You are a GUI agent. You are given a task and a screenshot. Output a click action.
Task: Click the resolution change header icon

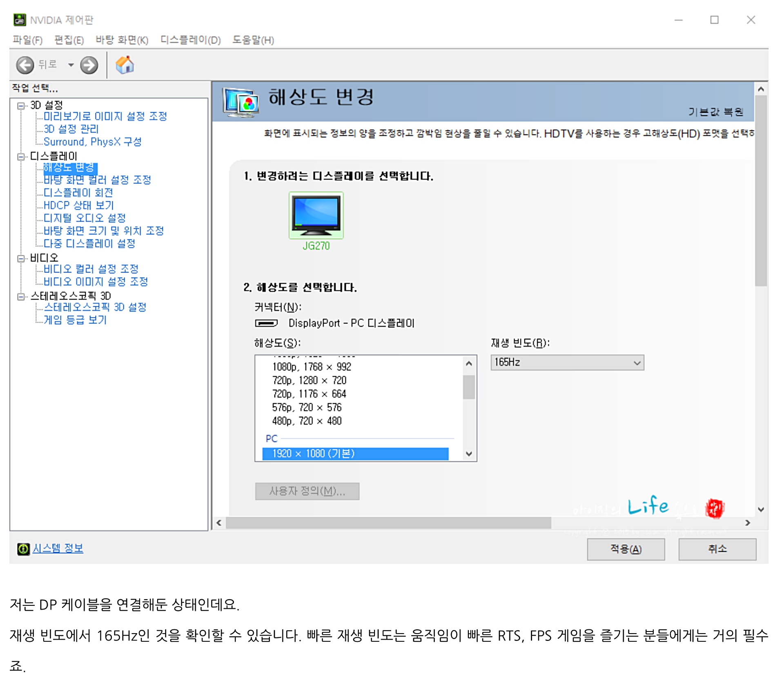tap(241, 102)
